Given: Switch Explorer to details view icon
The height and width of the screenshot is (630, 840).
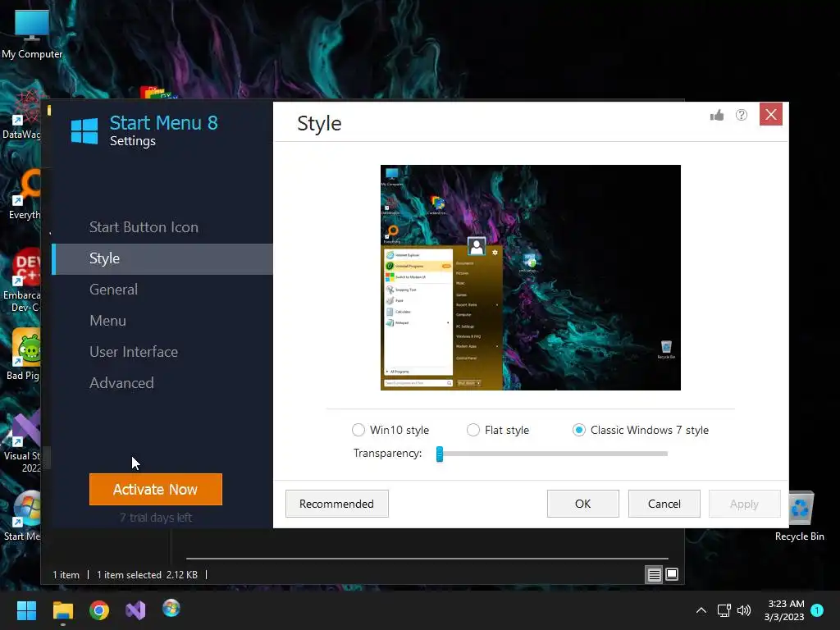Looking at the screenshot, I should [x=654, y=575].
